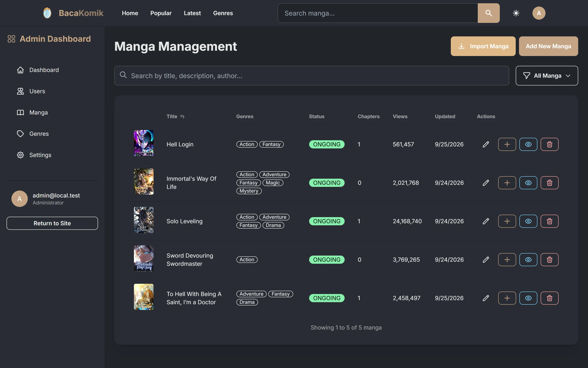Edit Immortal's Way Of Life with pencil

pyautogui.click(x=486, y=183)
